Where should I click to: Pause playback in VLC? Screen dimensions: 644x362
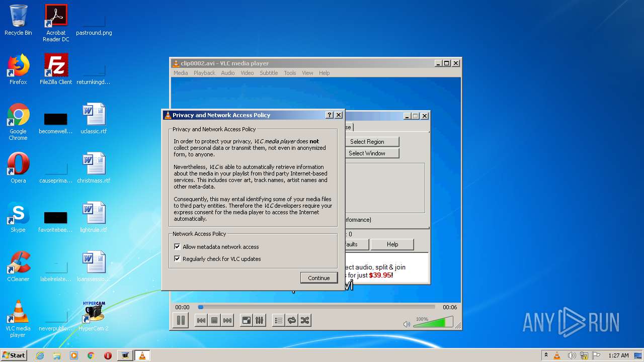[x=181, y=320]
